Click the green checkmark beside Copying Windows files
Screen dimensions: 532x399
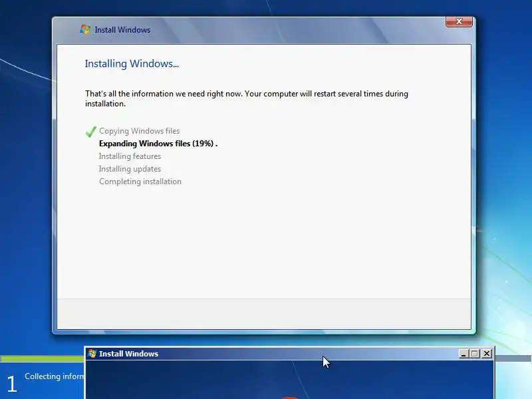(x=91, y=132)
